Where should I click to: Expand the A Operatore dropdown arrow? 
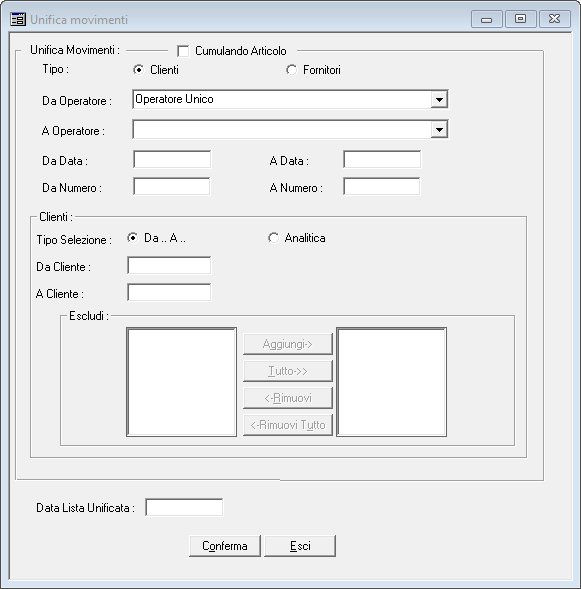(x=439, y=130)
